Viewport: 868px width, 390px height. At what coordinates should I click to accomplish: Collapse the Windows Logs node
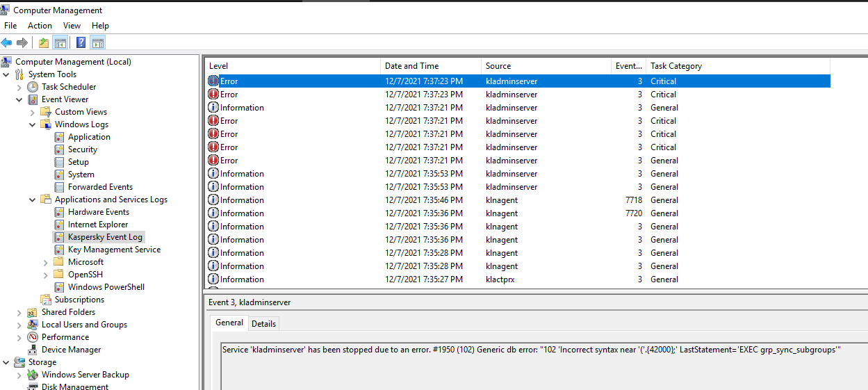[33, 124]
